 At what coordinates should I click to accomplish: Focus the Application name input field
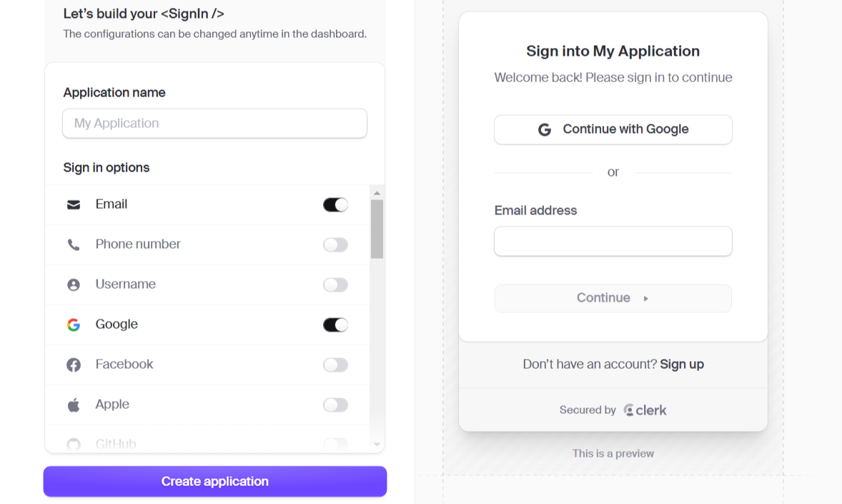214,124
